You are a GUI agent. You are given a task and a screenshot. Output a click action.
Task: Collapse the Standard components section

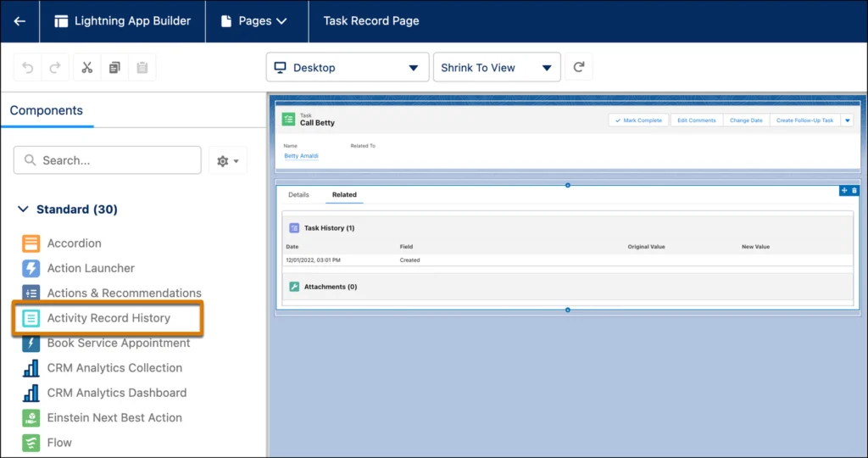tap(23, 209)
